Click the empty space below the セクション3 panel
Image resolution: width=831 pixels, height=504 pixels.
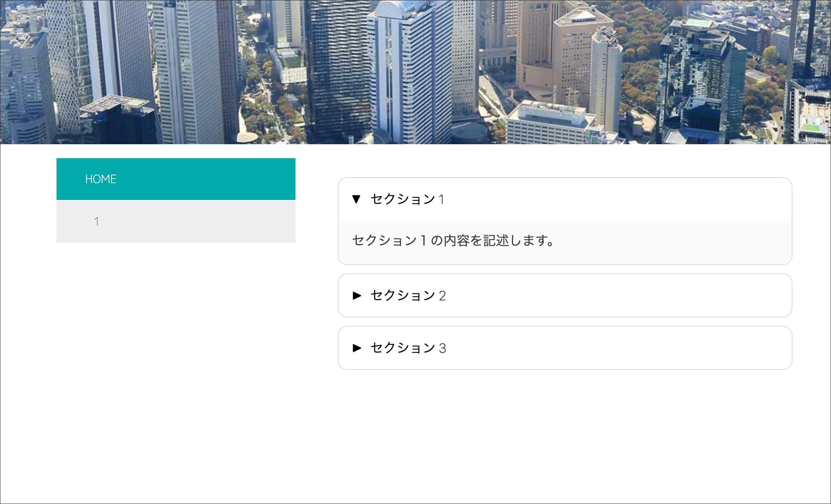pyautogui.click(x=565, y=430)
